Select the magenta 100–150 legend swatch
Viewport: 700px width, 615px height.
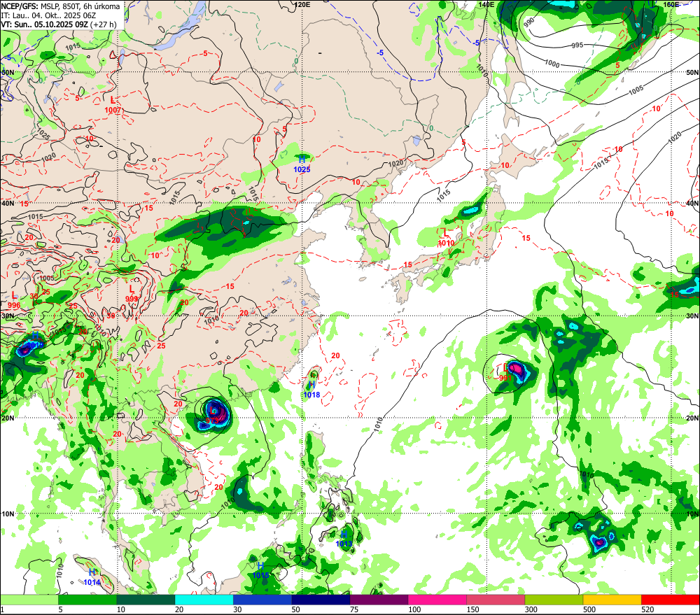(437, 600)
